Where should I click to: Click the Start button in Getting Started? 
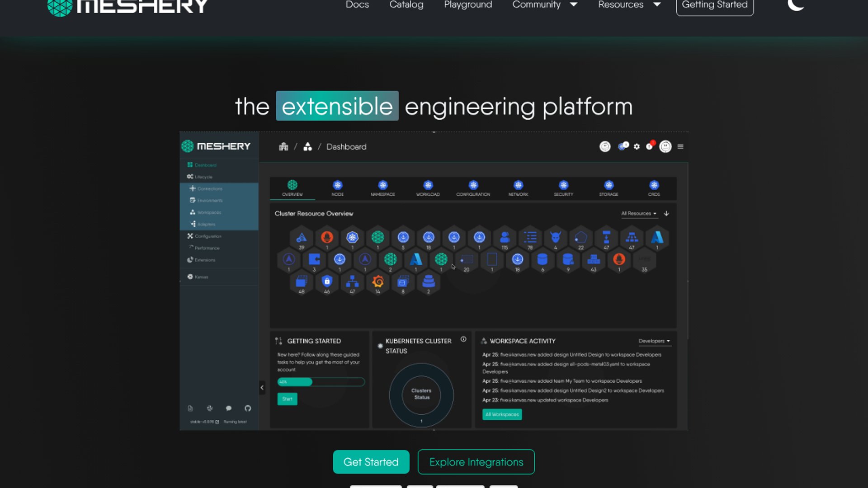[287, 399]
